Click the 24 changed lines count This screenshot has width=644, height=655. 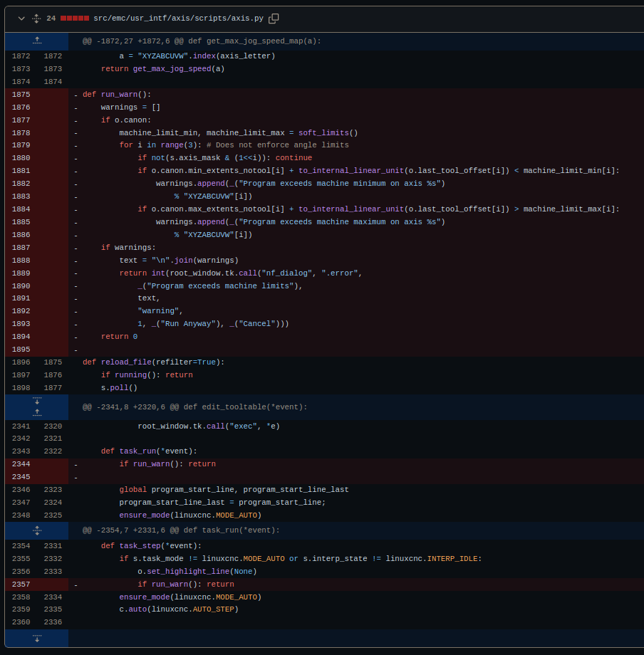coord(51,19)
